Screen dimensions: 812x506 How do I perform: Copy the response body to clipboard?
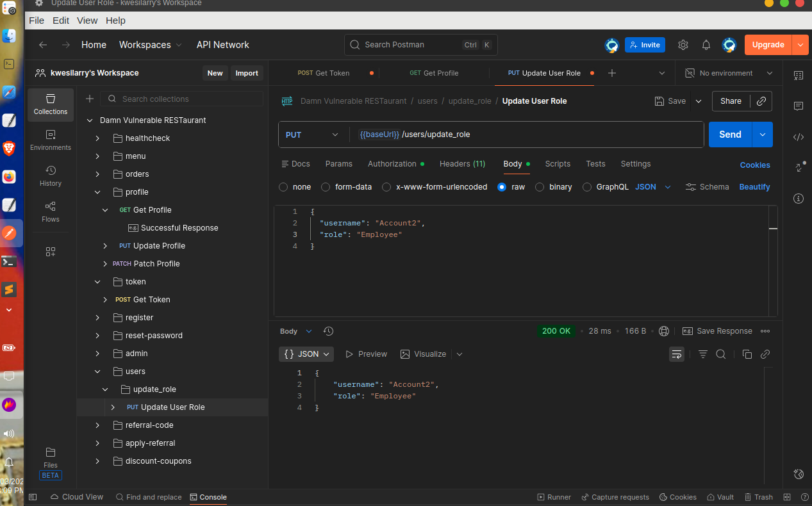747,354
